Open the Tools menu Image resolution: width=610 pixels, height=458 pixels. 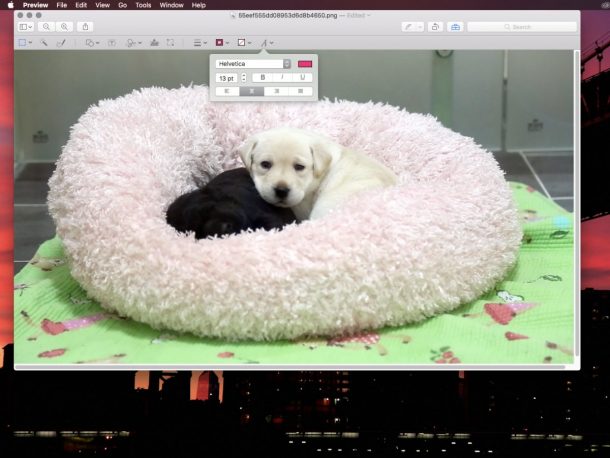pyautogui.click(x=143, y=5)
